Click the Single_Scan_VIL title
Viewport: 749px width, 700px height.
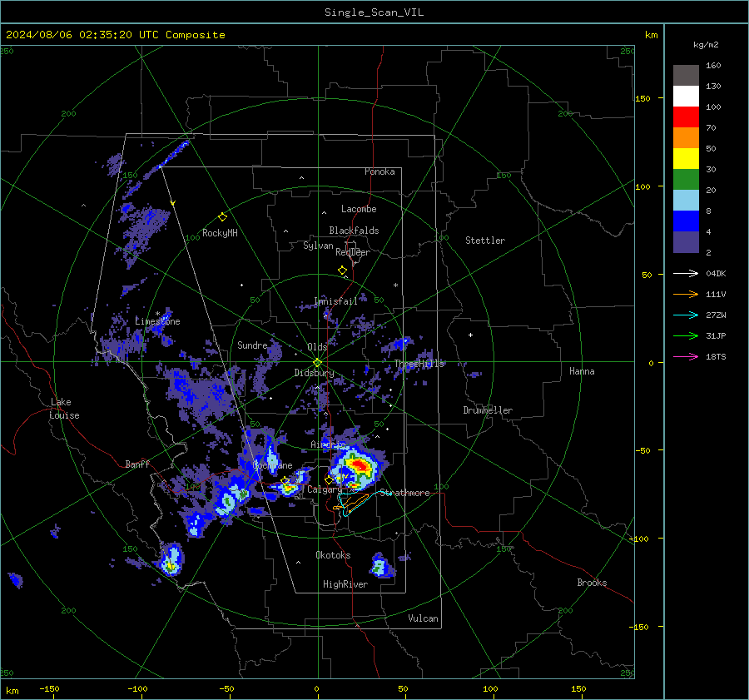(374, 12)
